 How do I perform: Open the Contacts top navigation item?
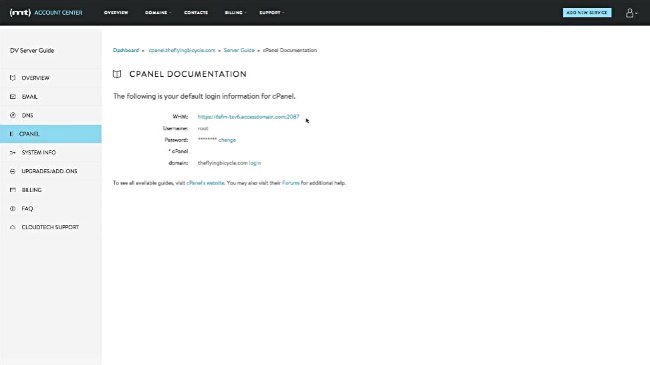point(196,12)
